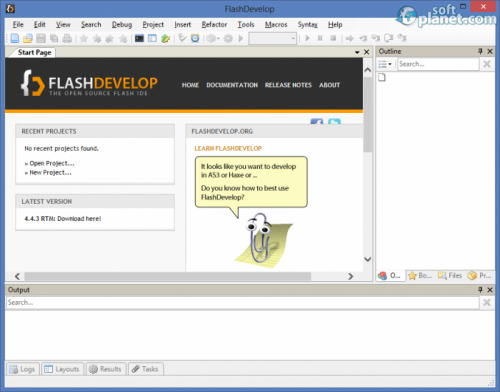
Task: Open the command prompt console icon
Action: [139, 38]
